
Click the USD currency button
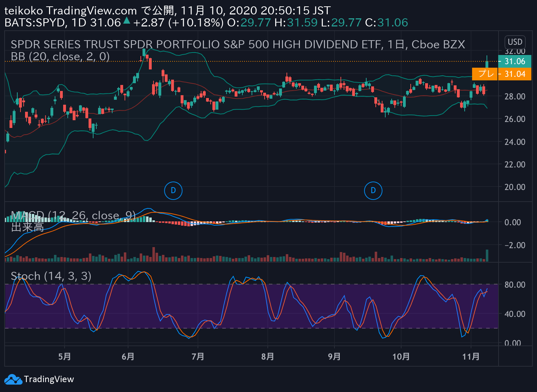coord(515,42)
